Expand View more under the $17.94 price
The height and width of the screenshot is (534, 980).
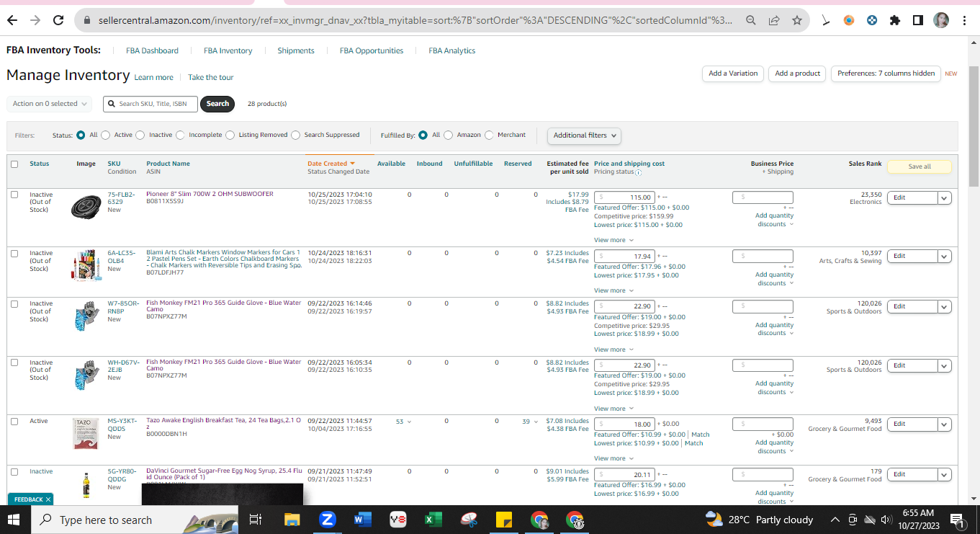(x=613, y=290)
